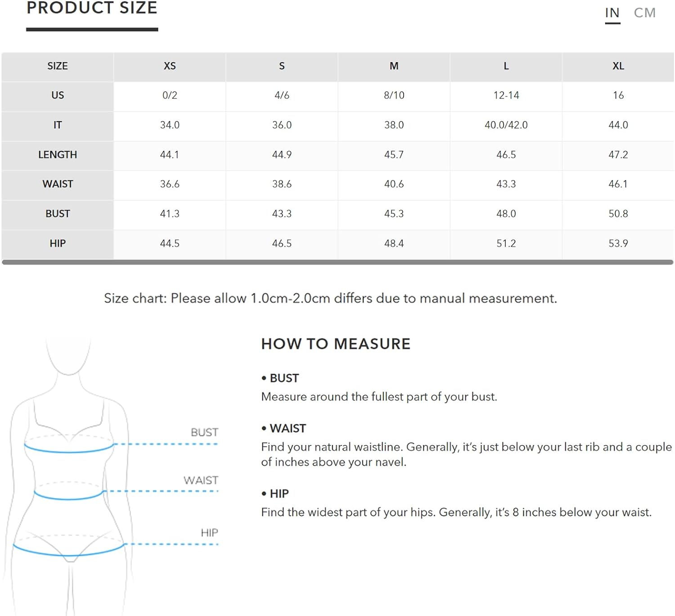
Task: Switch units to CM
Action: 644,13
